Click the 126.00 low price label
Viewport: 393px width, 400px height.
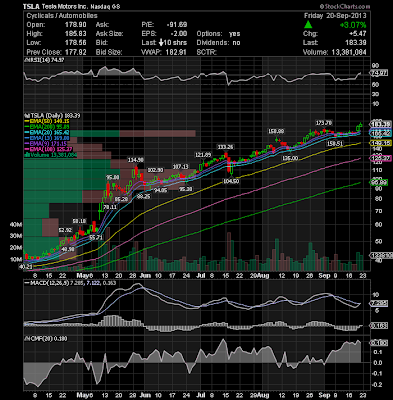(290, 159)
